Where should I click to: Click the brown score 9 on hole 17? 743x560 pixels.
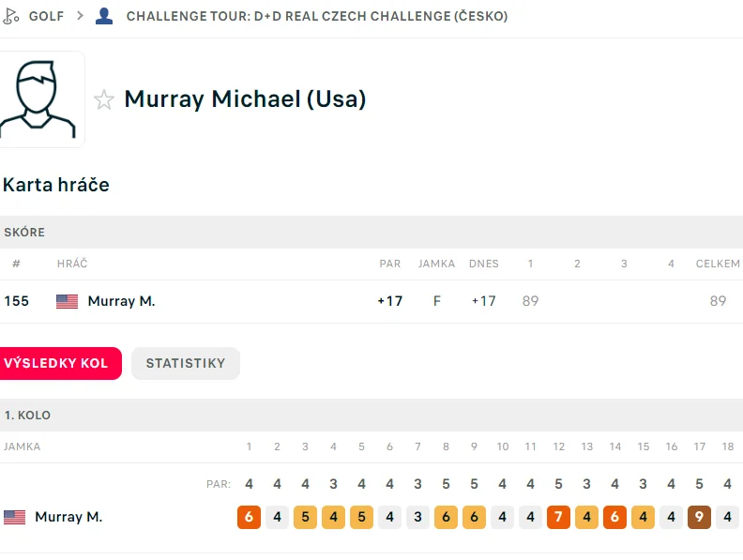pos(700,517)
